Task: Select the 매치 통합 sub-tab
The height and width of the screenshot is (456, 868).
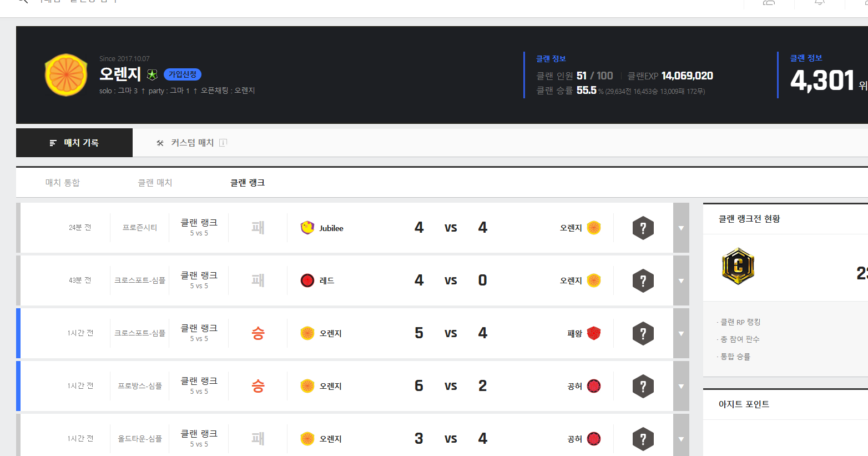Action: pos(63,183)
